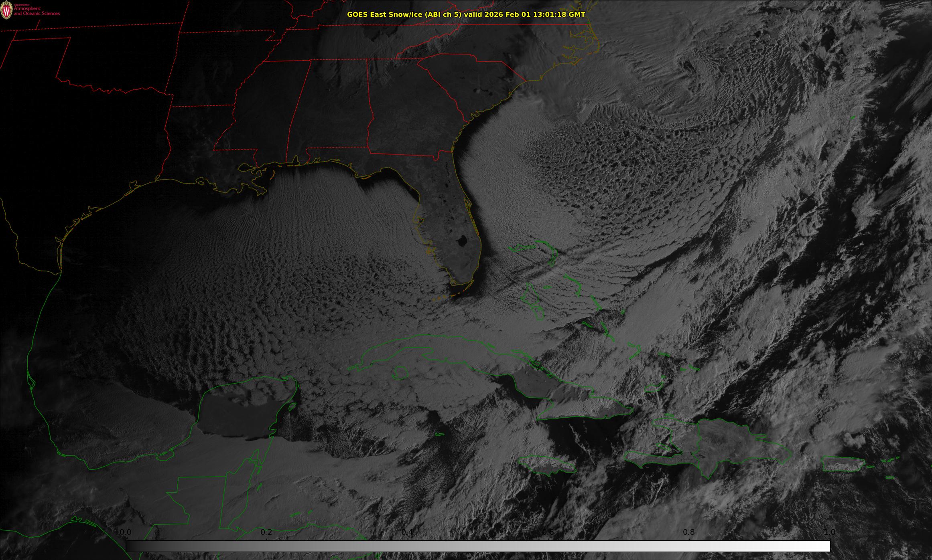This screenshot has width=932, height=560.
Task: Click the Cozumel island off Yucatan
Action: click(292, 406)
